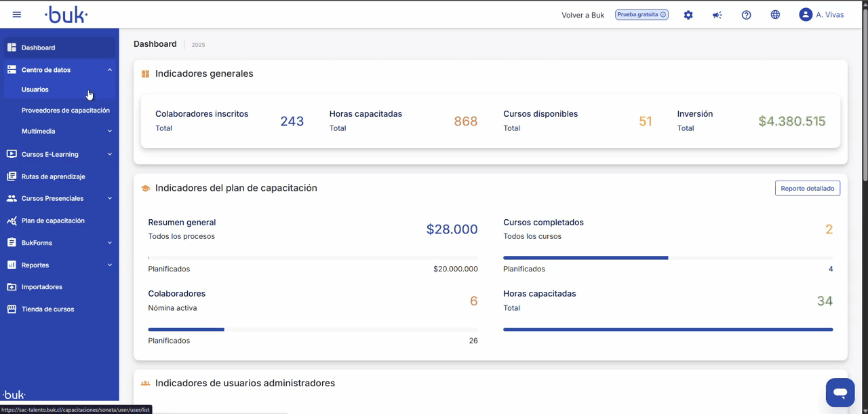Click the Volver a Buk link

(583, 15)
